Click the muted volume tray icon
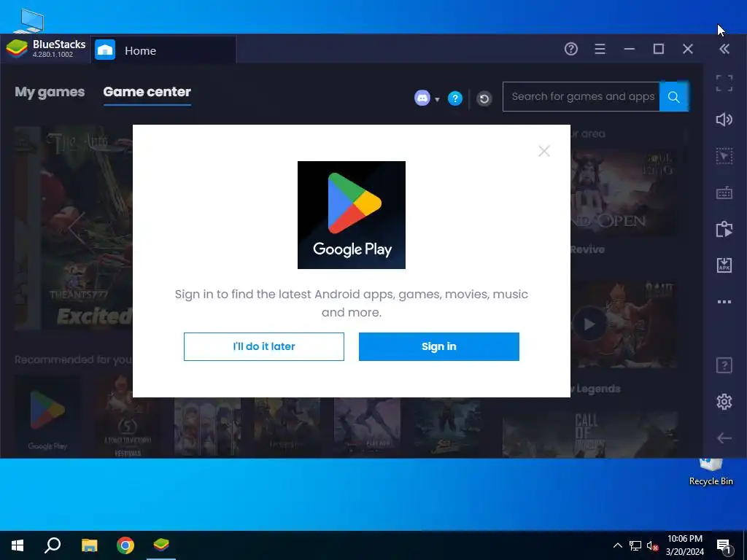The image size is (747, 560). 652,545
